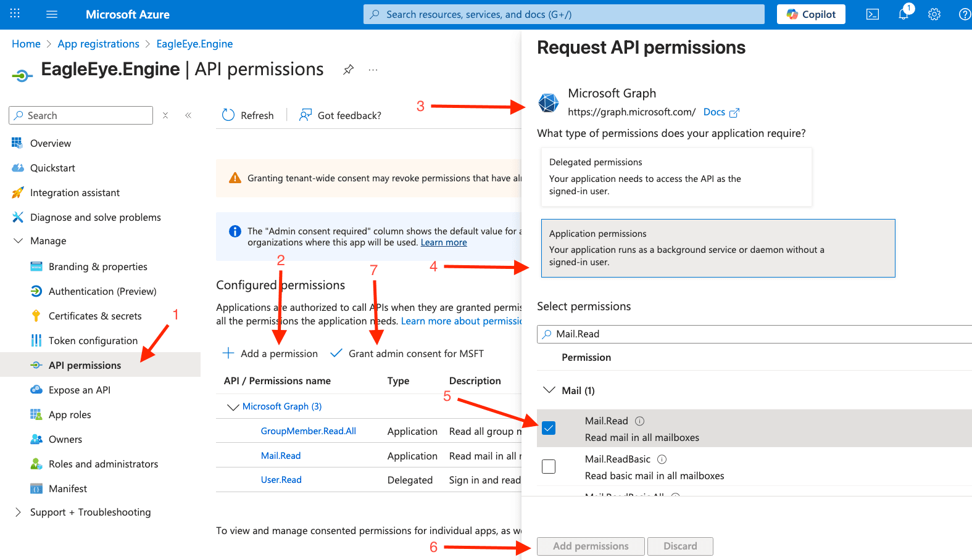Viewport: 972px width, 560px height.
Task: Click the Copilot icon in the top bar
Action: [x=810, y=14]
